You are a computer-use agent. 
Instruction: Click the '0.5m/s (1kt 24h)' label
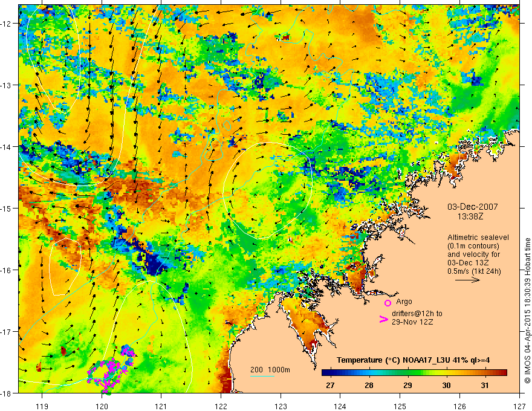[x=474, y=271]
